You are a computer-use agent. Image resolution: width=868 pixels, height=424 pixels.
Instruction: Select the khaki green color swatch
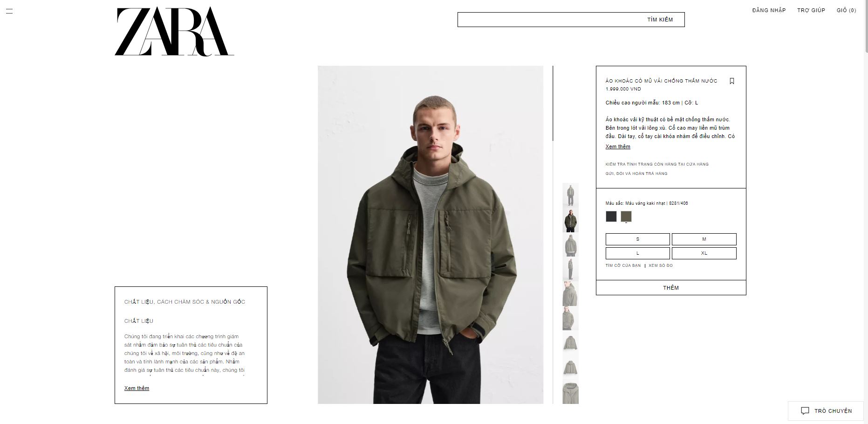pos(626,216)
